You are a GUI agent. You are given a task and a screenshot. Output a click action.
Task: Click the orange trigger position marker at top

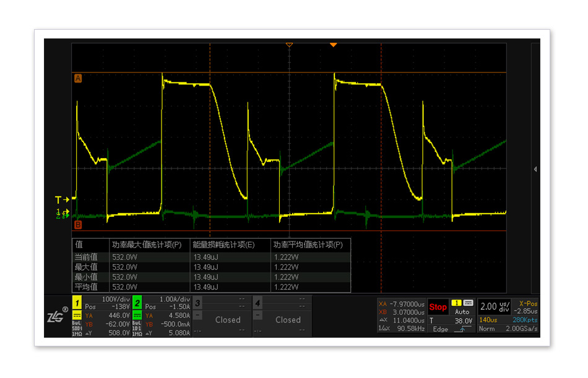coord(334,45)
